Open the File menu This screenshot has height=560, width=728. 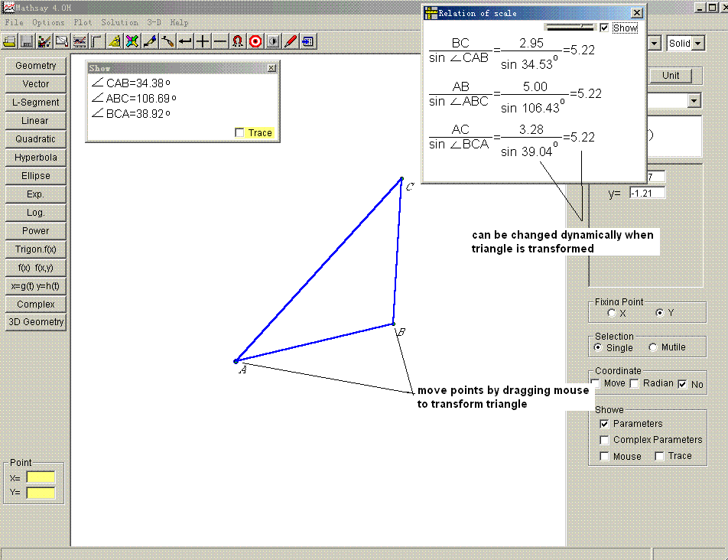(x=15, y=22)
